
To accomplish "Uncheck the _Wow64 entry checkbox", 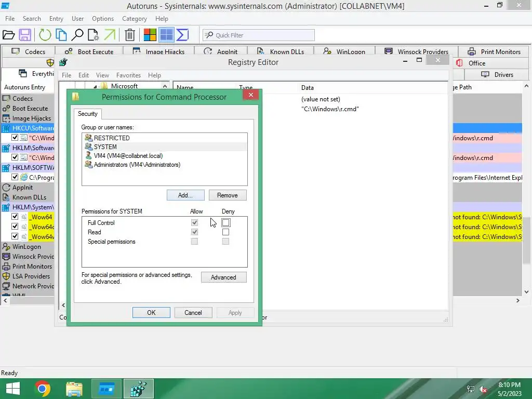I will (x=15, y=216).
